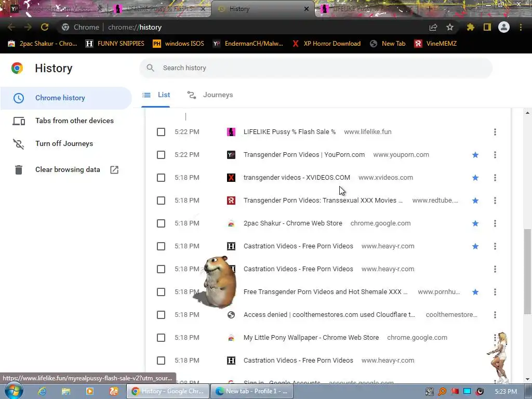Click the scrollbar up arrow
Image resolution: width=532 pixels, height=399 pixels.
point(527,113)
